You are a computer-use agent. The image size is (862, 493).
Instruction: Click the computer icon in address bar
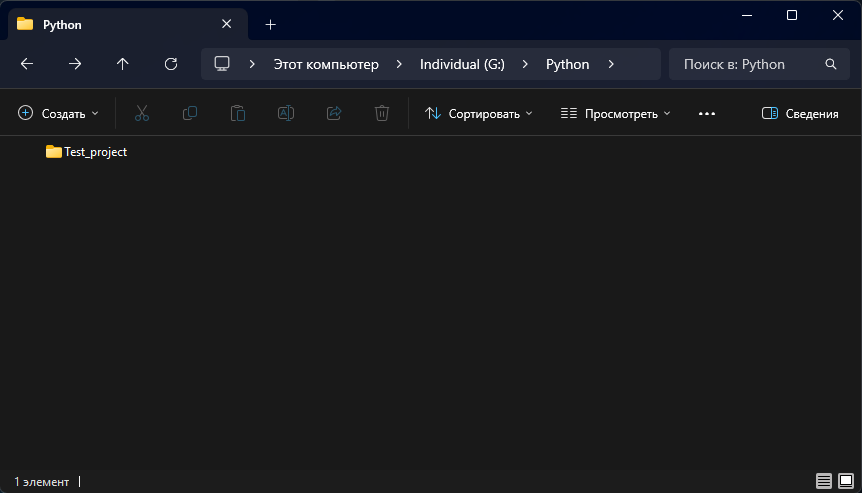(x=222, y=64)
